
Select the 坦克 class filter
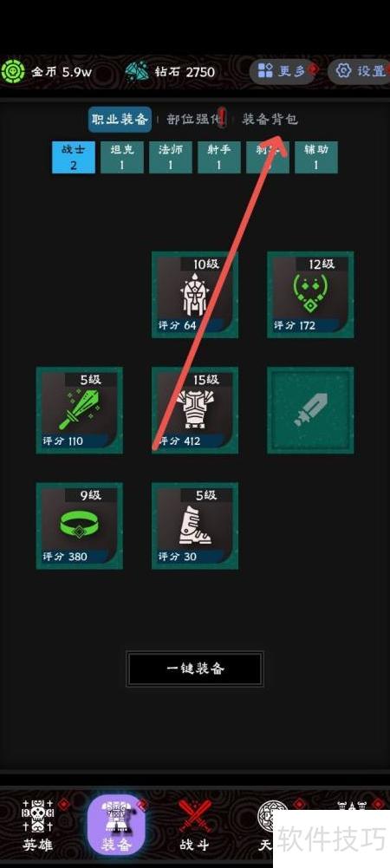click(x=121, y=157)
